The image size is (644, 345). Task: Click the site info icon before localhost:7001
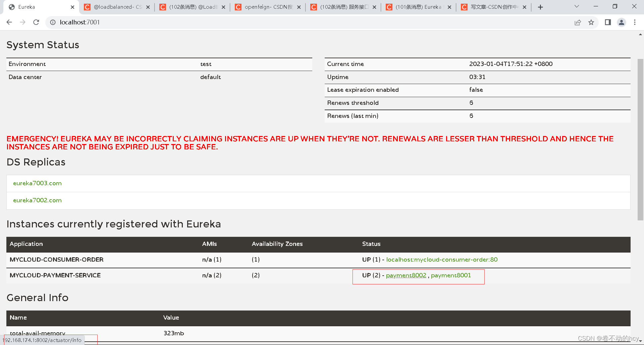[x=53, y=22]
